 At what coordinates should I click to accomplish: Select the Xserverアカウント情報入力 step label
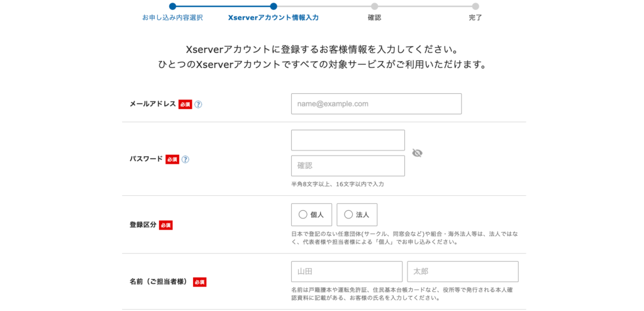coord(273,18)
